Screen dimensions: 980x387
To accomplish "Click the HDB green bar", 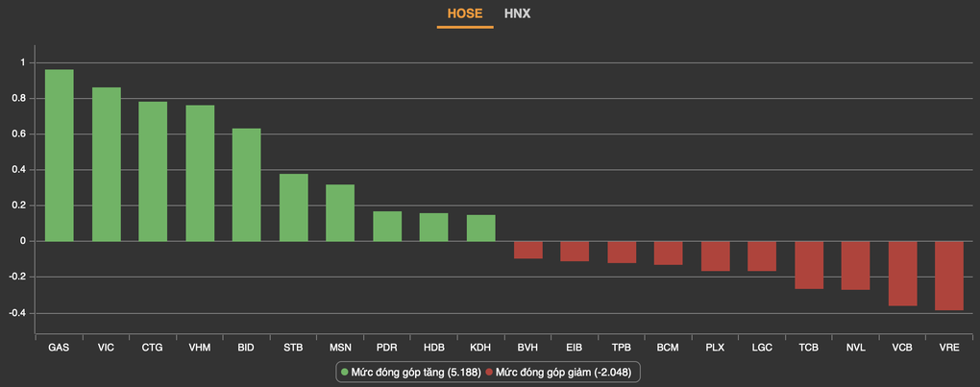I will tap(434, 228).
